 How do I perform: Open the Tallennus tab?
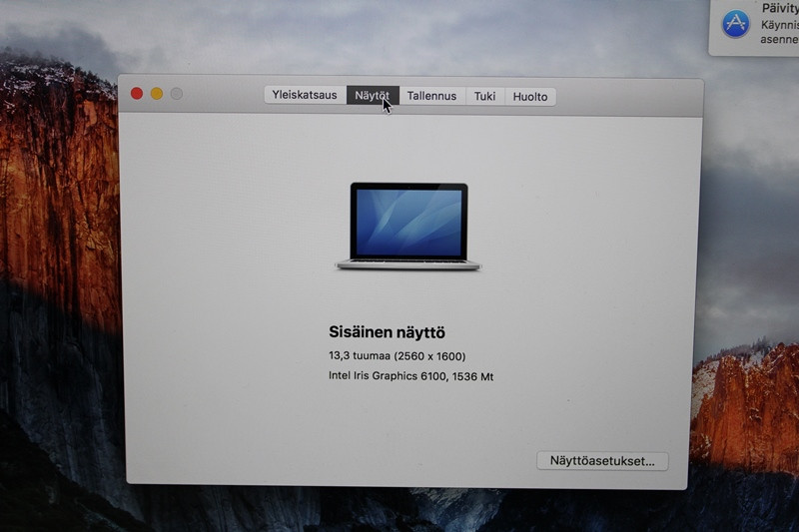[431, 96]
